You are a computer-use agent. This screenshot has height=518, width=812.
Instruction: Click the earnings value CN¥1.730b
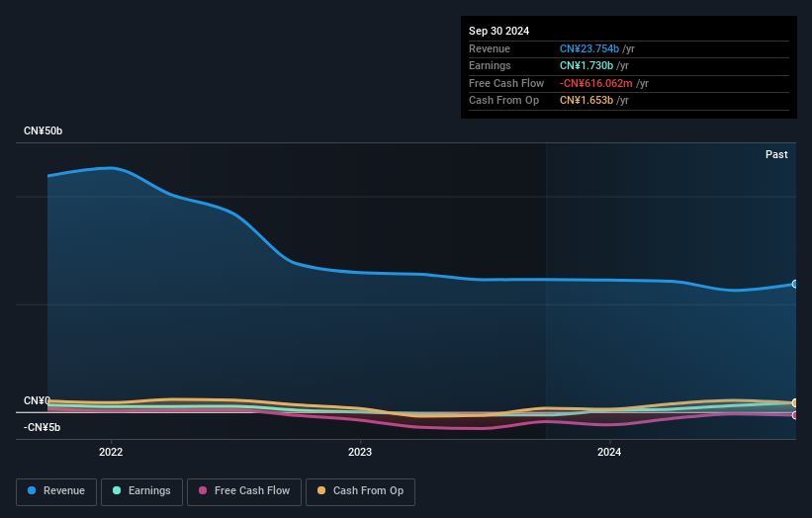[x=586, y=65]
